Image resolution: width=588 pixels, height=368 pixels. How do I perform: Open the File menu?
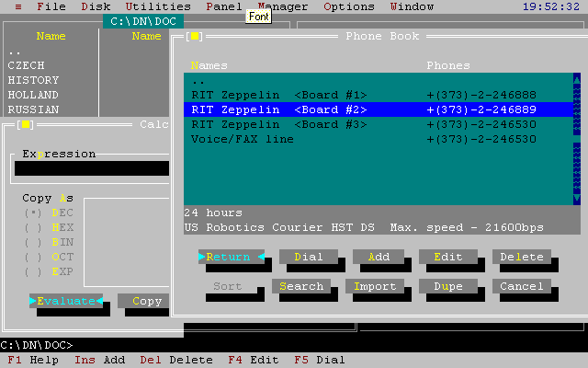pyautogui.click(x=51, y=6)
